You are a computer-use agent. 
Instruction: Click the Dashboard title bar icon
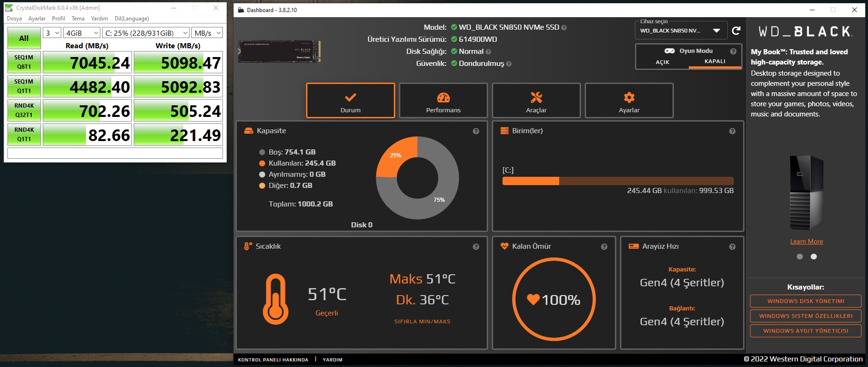point(241,10)
